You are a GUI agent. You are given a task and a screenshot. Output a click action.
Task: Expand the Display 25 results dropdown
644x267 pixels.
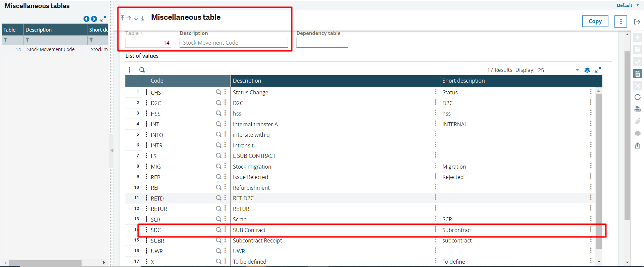click(577, 70)
